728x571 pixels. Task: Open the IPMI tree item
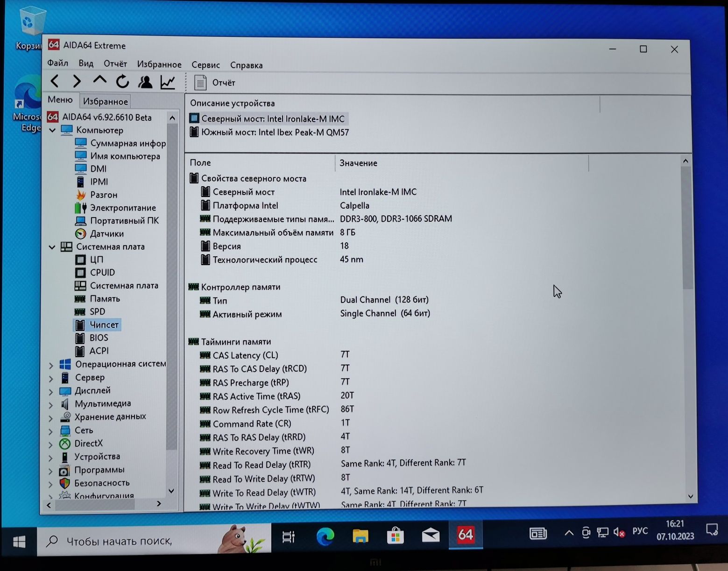coord(92,182)
